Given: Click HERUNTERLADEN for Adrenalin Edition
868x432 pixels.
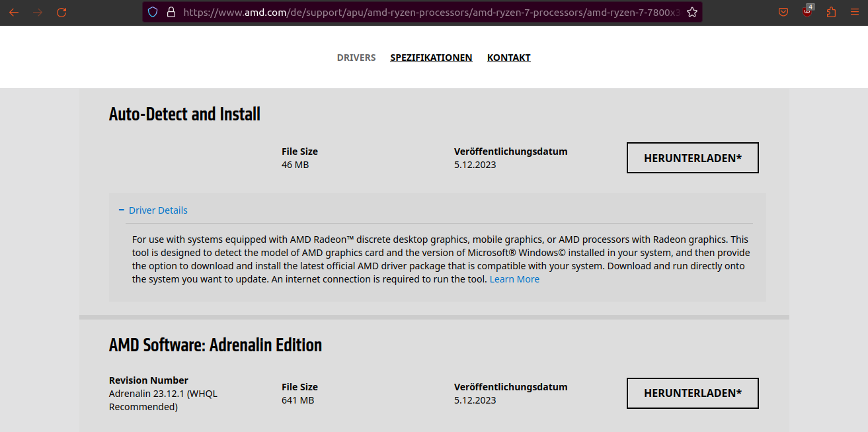Looking at the screenshot, I should (x=693, y=393).
